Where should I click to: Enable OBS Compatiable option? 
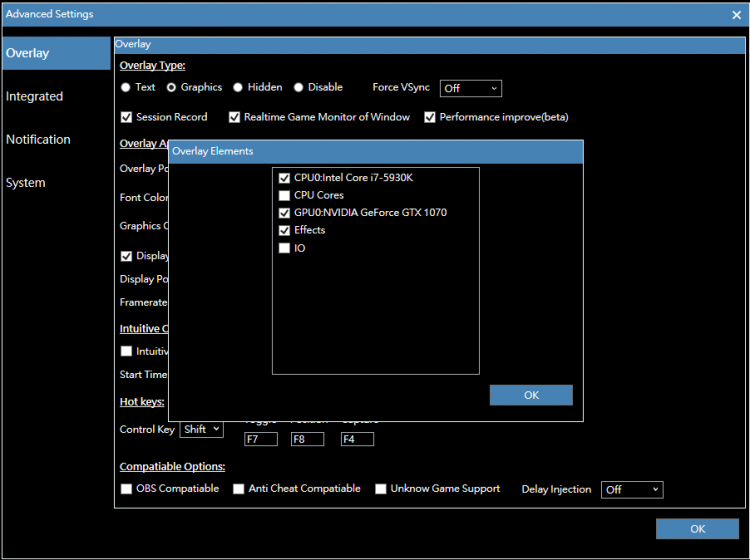(126, 489)
